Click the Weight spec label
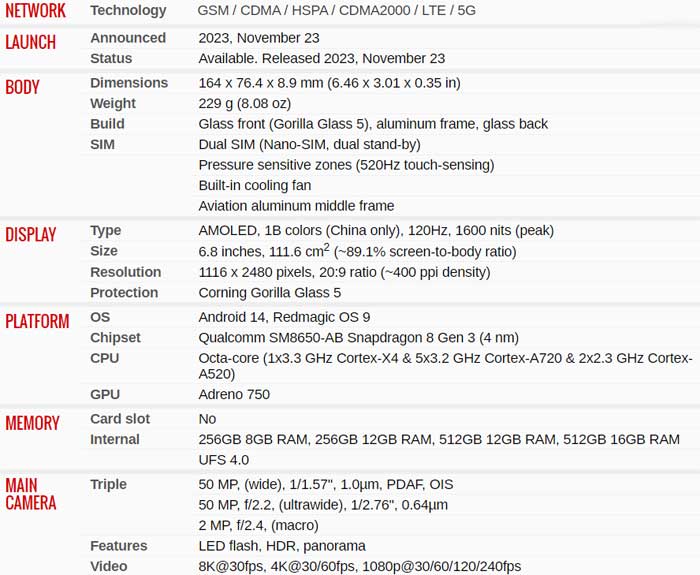The height and width of the screenshot is (575, 700). pyautogui.click(x=113, y=104)
